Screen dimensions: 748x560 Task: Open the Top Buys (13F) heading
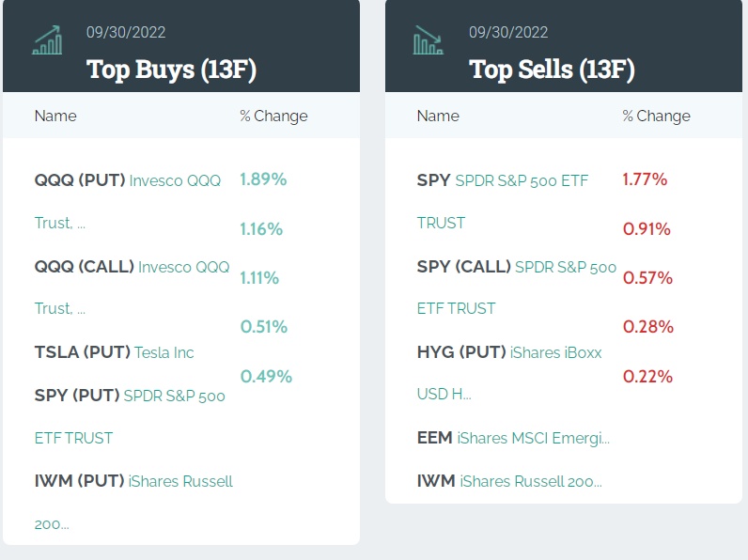point(171,69)
